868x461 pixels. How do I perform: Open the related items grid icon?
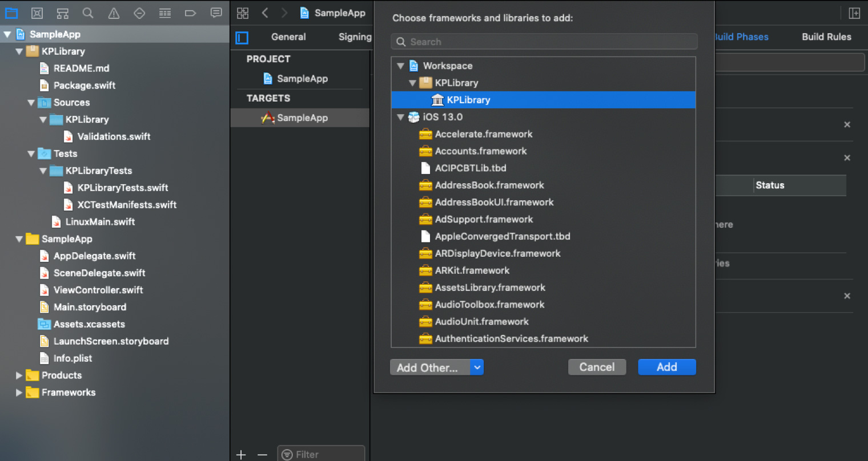(x=243, y=13)
